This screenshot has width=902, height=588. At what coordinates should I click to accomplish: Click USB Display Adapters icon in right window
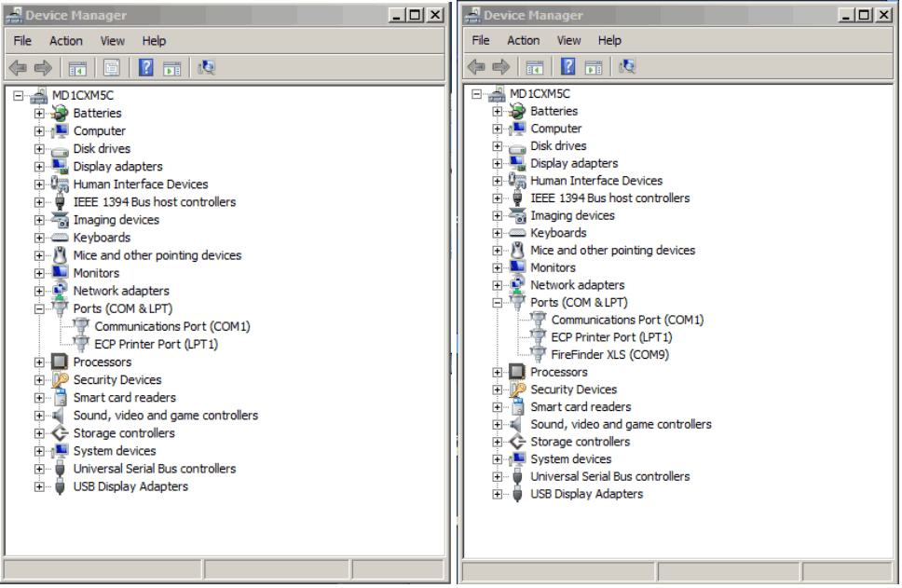point(518,494)
